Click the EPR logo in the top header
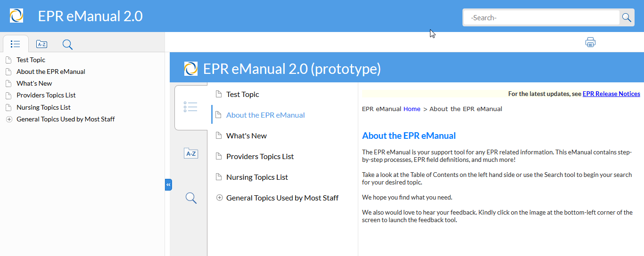 click(x=17, y=16)
